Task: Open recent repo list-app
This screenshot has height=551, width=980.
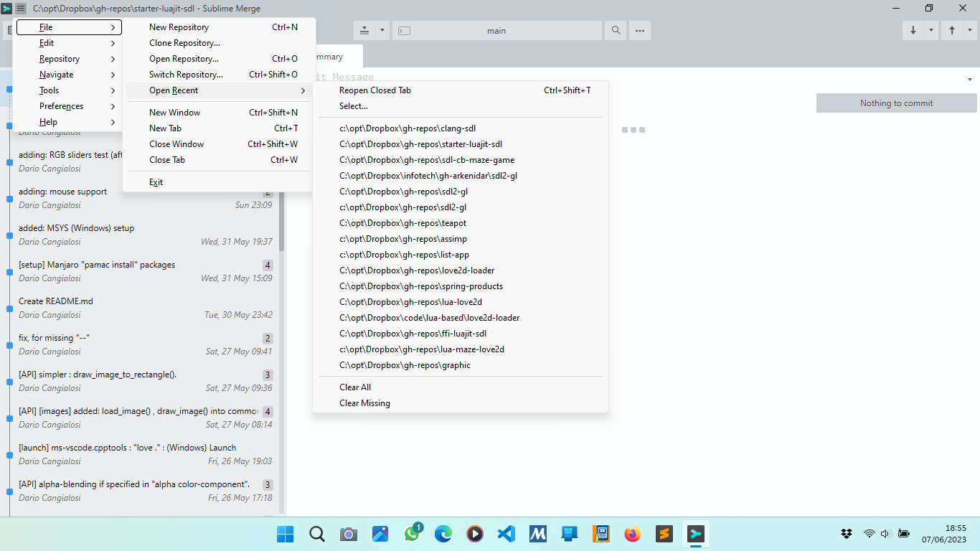Action: click(x=461, y=255)
